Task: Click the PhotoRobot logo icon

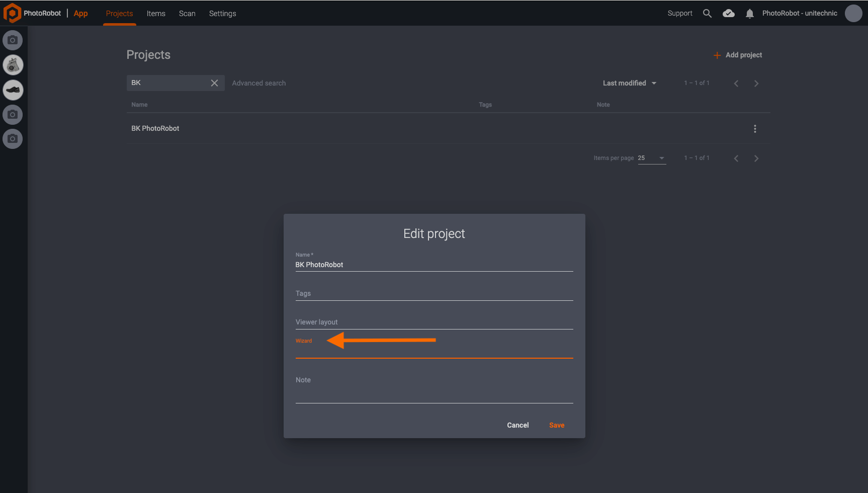Action: click(x=13, y=13)
